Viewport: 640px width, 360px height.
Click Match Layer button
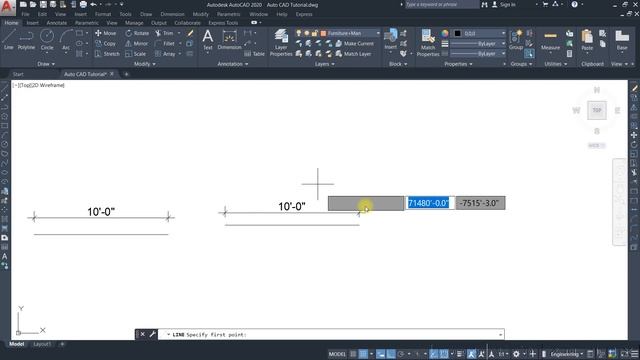pos(353,53)
